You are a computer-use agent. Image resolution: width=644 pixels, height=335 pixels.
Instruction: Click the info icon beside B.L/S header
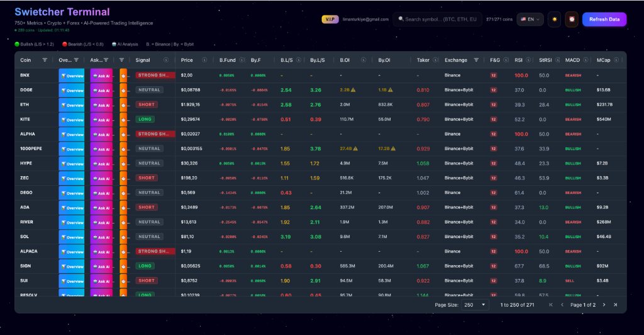pyautogui.click(x=299, y=60)
